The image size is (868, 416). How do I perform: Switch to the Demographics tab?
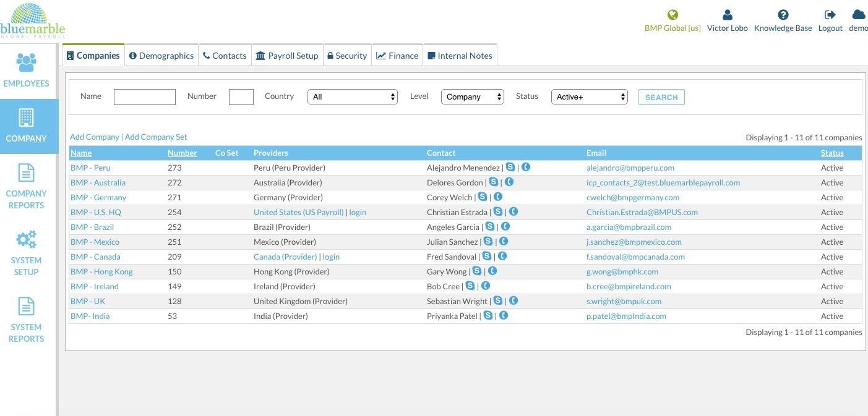(161, 55)
